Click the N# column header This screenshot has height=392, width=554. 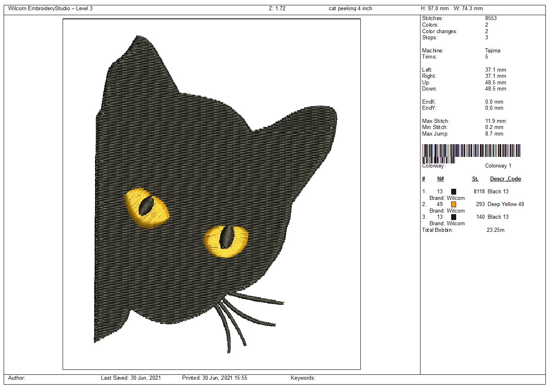440,179
